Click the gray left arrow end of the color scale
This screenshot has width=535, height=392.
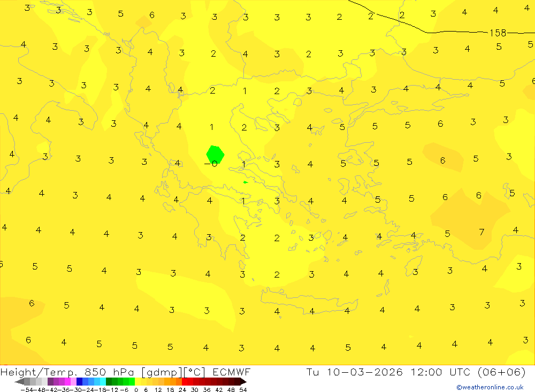pyautogui.click(x=19, y=381)
